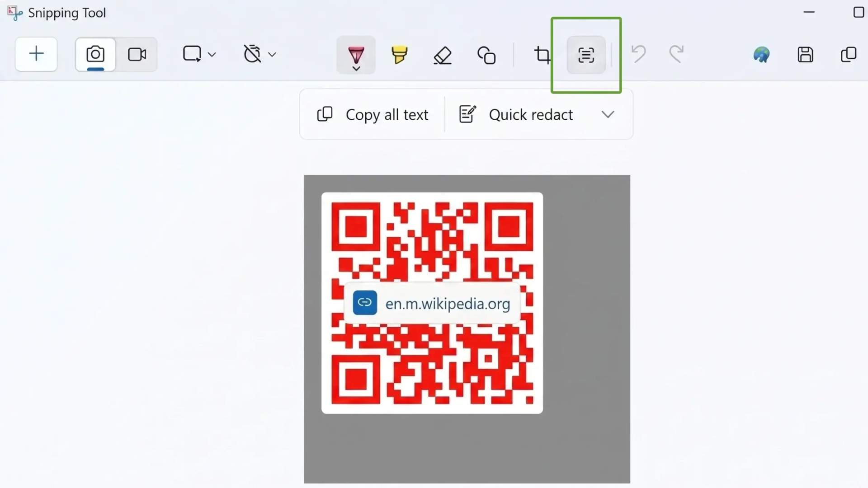
Task: Select the rectangle snipping mode icon
Action: pyautogui.click(x=192, y=54)
